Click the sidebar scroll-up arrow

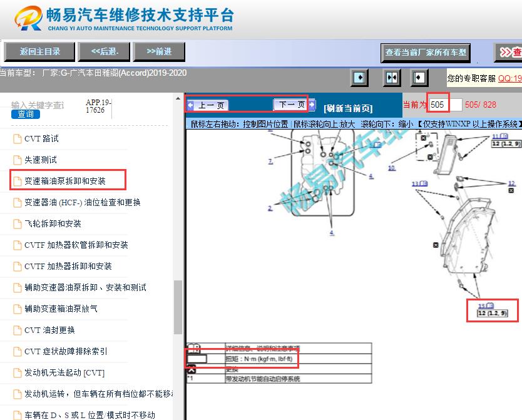point(178,98)
